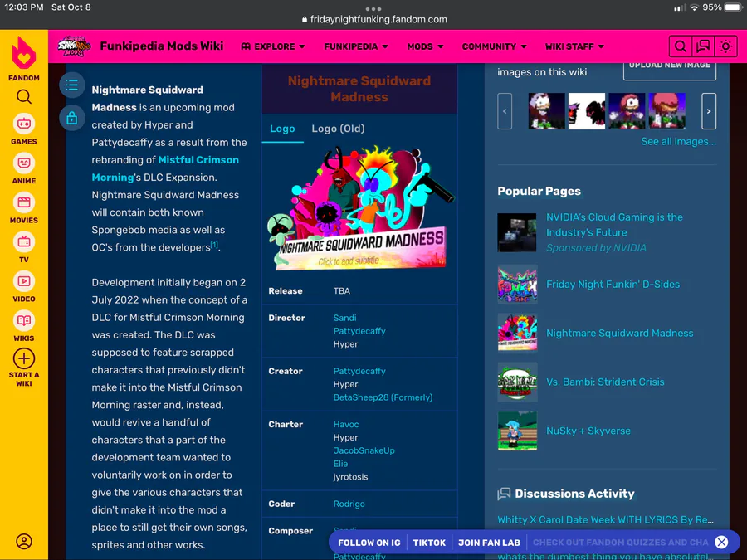Screen dimensions: 747x560
Task: Open first carousel image thumbnail
Action: [x=546, y=111]
